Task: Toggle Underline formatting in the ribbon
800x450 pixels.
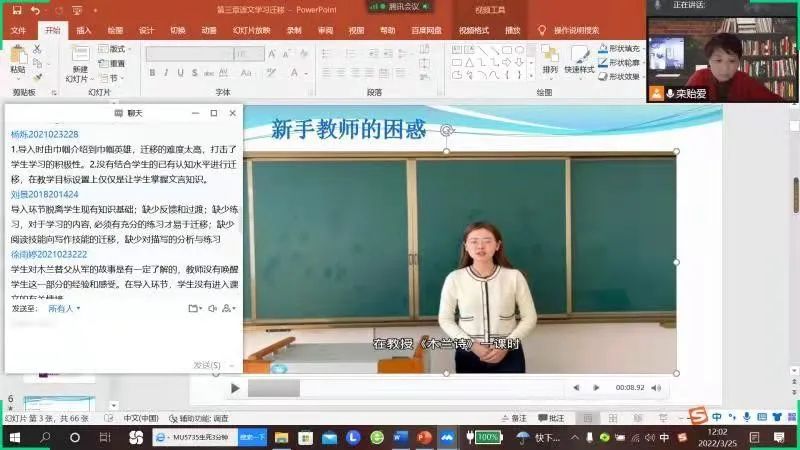Action: tap(180, 72)
